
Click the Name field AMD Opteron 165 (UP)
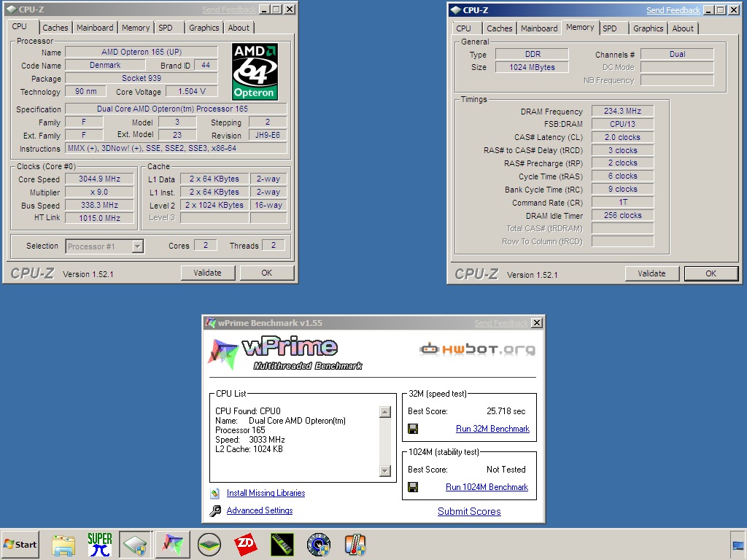point(142,52)
